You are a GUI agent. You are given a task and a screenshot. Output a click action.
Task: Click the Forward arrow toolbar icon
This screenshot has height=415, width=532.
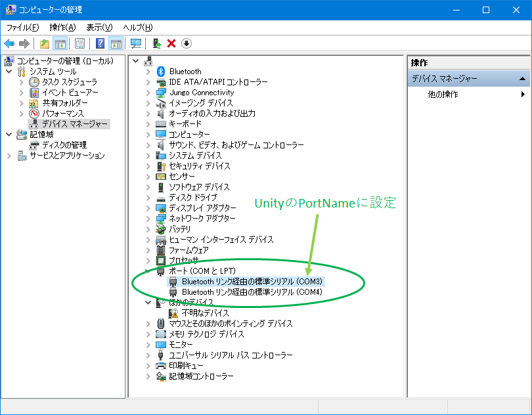tap(24, 43)
